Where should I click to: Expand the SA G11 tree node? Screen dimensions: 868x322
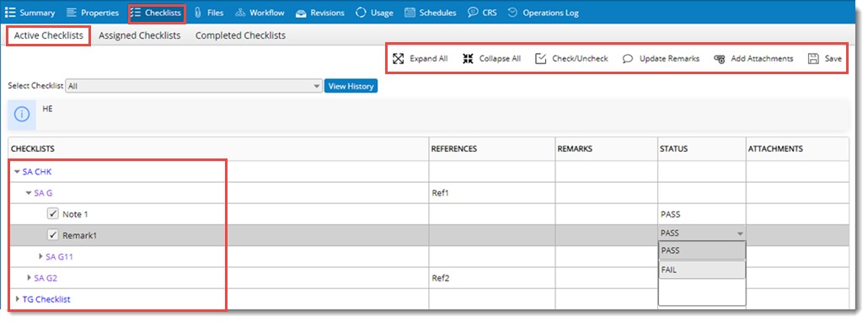(x=40, y=257)
